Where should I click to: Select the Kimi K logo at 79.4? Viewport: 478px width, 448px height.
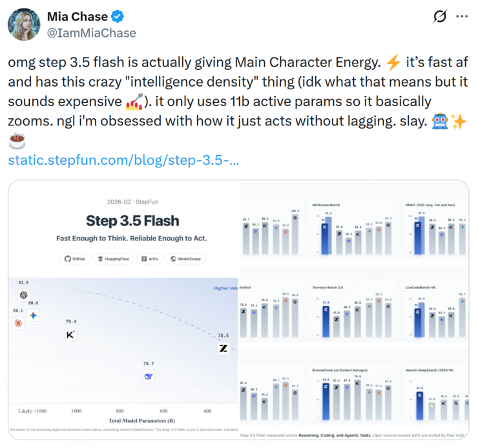(x=70, y=334)
